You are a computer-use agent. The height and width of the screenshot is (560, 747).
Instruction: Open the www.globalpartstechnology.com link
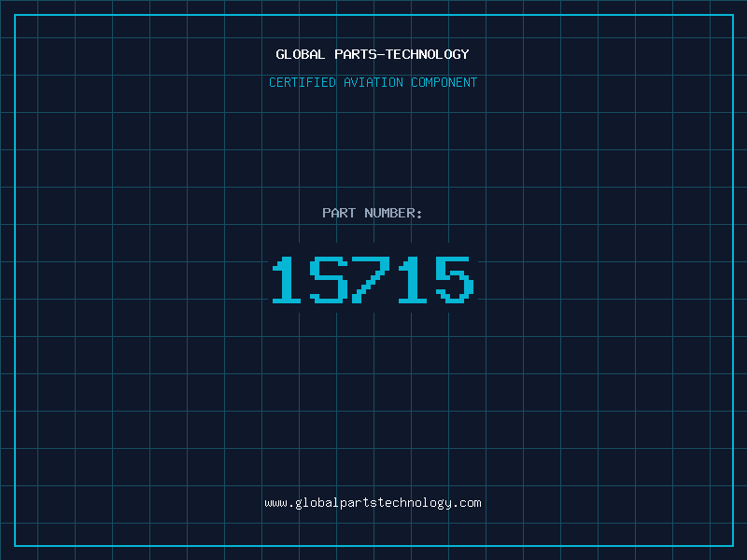[x=373, y=503]
